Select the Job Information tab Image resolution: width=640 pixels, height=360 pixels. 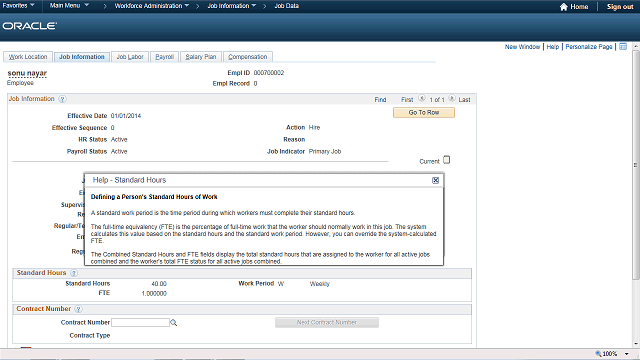[82, 57]
